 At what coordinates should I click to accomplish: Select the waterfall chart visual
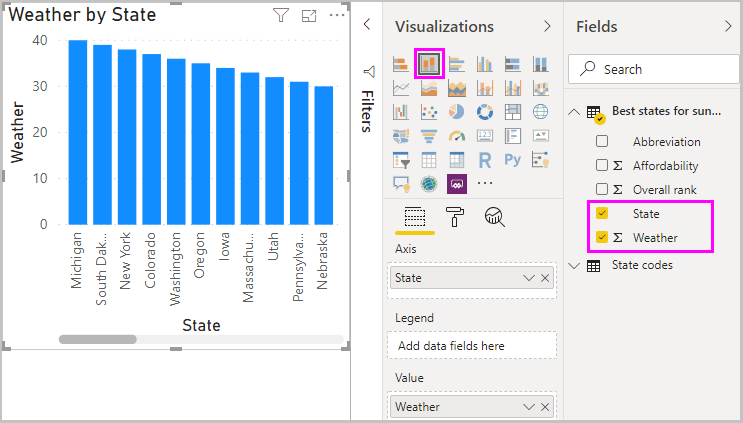(401, 112)
